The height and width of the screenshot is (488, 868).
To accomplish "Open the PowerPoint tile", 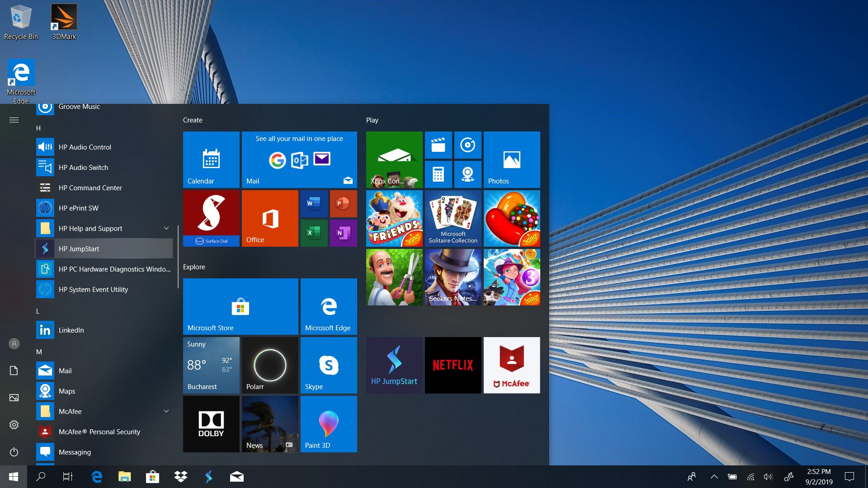I will pyautogui.click(x=343, y=204).
